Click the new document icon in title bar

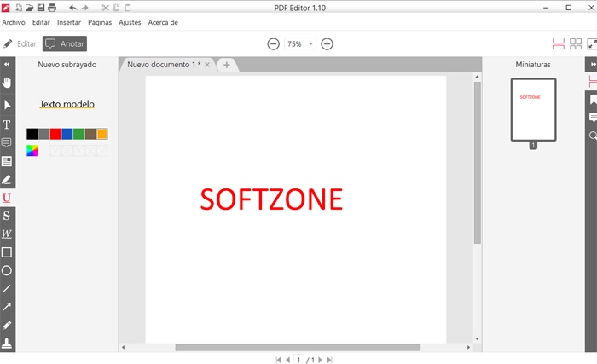click(19, 8)
